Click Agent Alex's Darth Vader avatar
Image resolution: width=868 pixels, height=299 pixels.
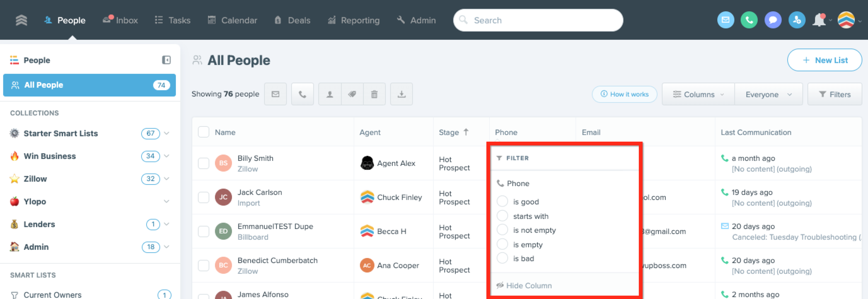[x=367, y=163]
